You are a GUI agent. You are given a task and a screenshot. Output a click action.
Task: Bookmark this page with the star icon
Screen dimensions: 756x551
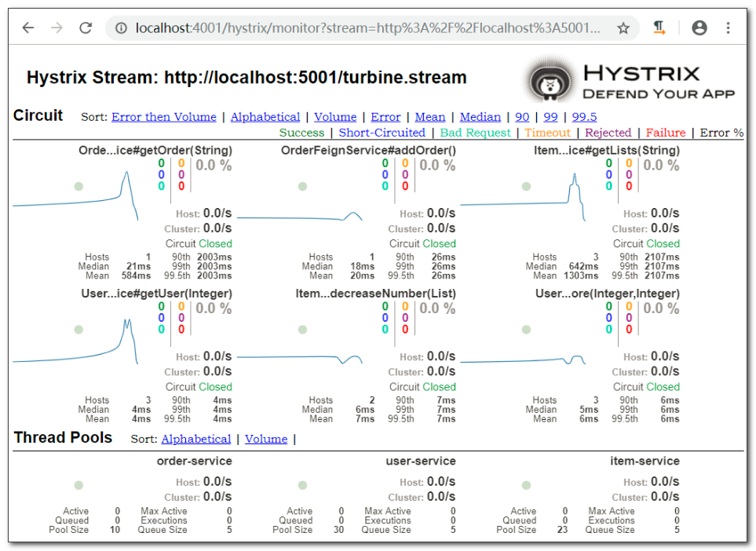coord(623,28)
